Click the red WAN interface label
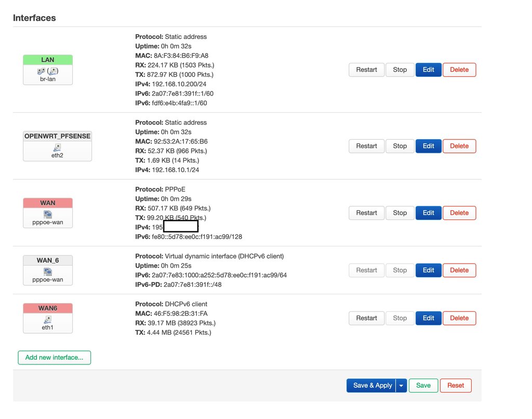 tap(47, 203)
